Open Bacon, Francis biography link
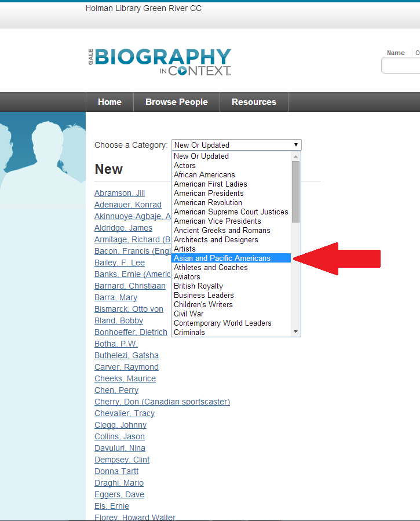 (x=133, y=252)
